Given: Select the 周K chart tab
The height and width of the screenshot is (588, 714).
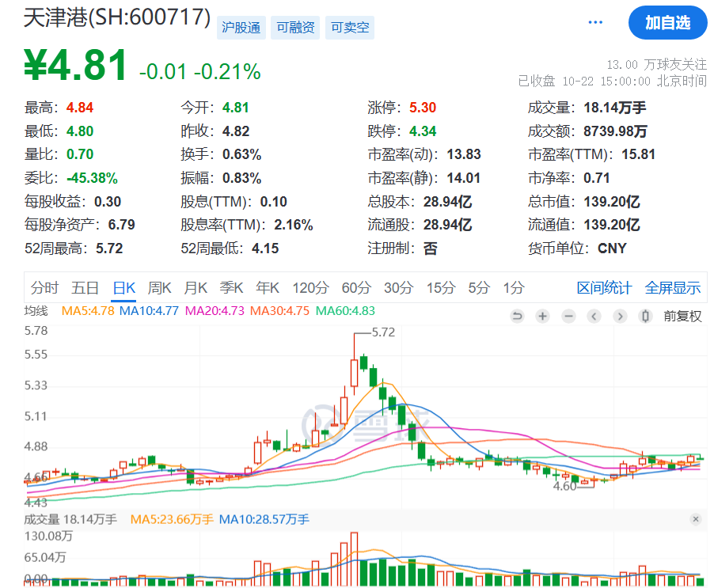Looking at the screenshot, I should [159, 287].
